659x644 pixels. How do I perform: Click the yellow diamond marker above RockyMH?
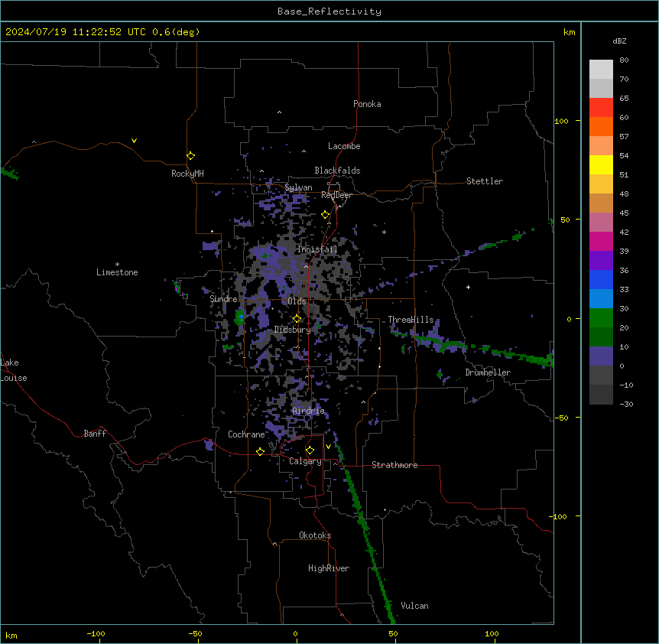pos(191,156)
